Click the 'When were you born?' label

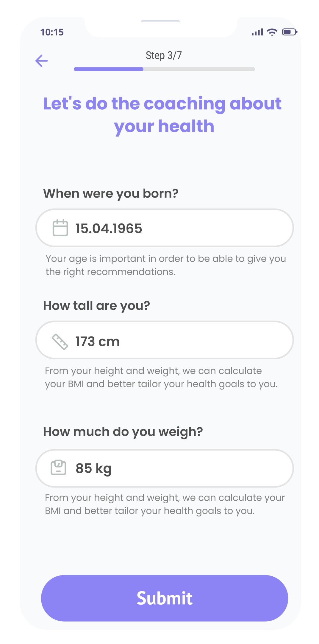click(111, 193)
